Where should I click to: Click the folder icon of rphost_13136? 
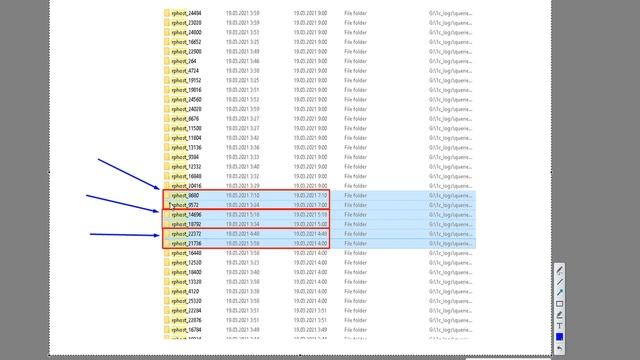click(x=167, y=147)
